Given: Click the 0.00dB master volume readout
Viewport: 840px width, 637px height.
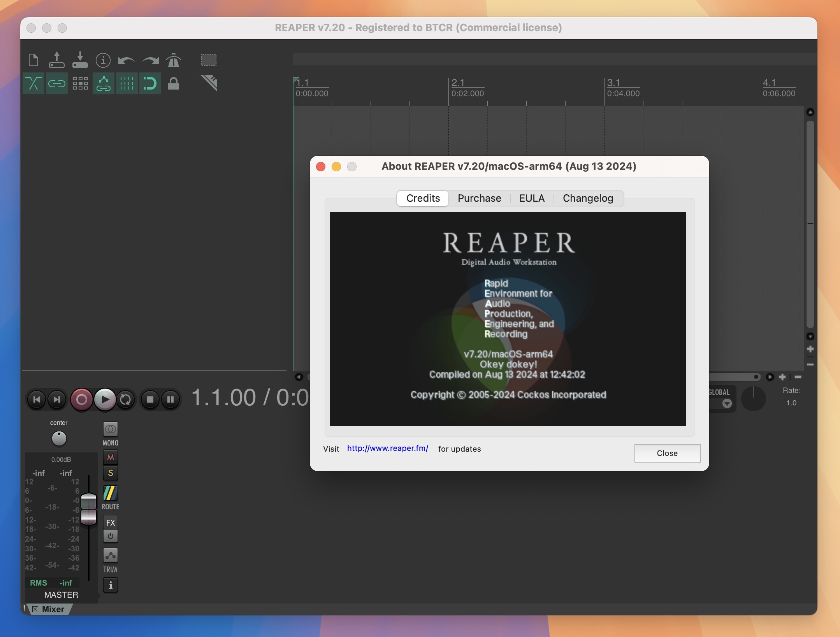Looking at the screenshot, I should click(x=61, y=459).
